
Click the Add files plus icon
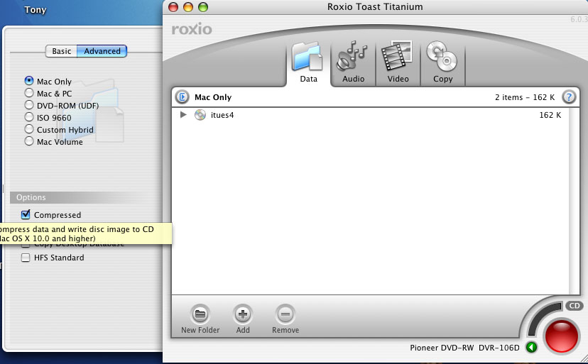coord(243,314)
